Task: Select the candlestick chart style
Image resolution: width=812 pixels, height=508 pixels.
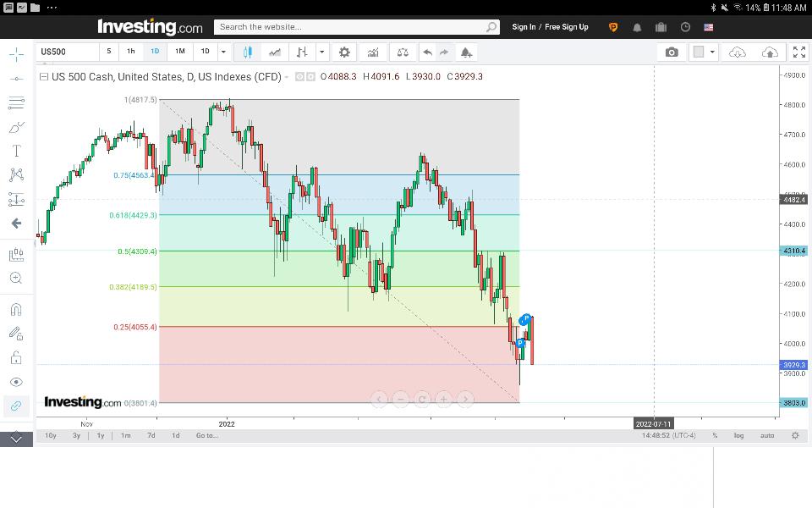Action: (247, 52)
